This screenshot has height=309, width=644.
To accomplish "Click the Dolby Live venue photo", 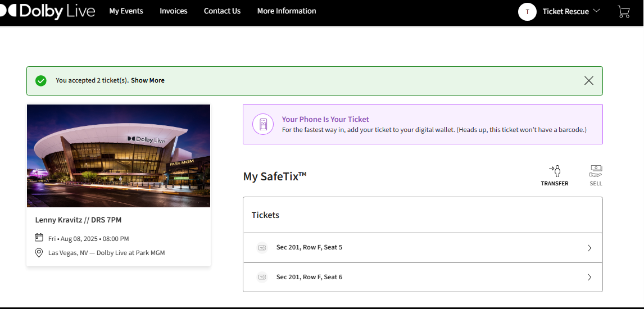I will (119, 156).
